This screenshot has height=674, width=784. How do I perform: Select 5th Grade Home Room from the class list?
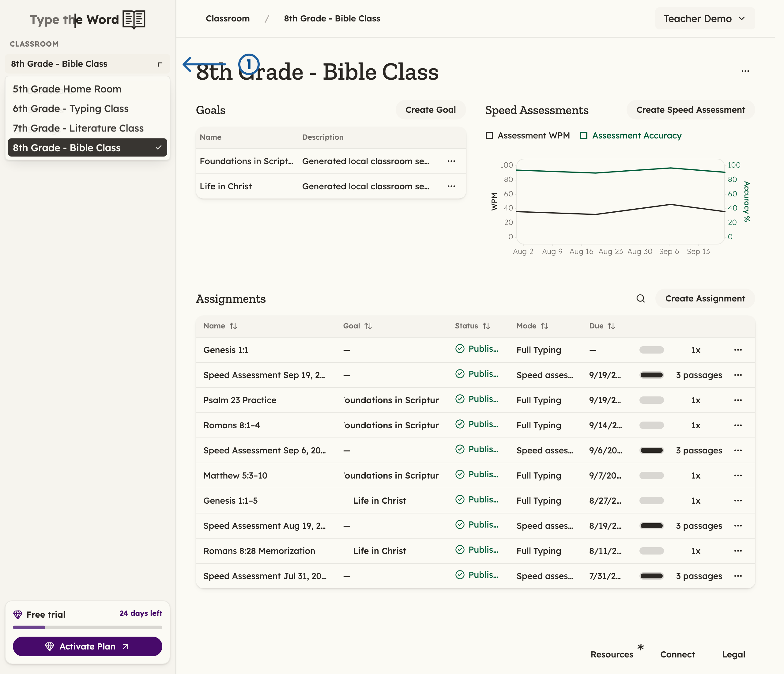[87, 89]
